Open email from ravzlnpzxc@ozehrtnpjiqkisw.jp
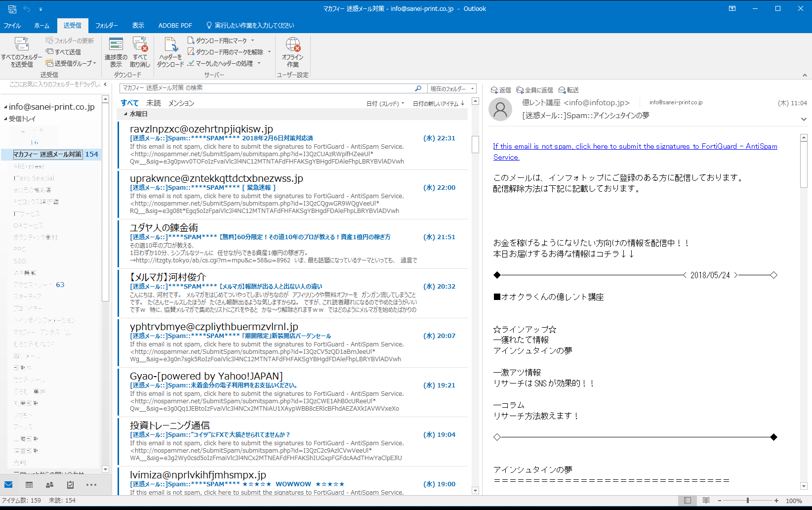The width and height of the screenshot is (812, 510). click(x=292, y=145)
